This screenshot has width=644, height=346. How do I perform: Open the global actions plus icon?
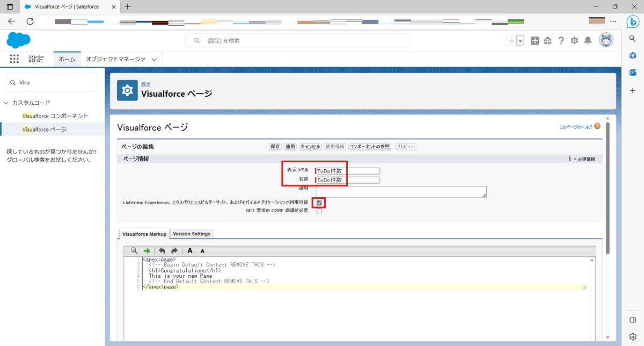click(535, 41)
